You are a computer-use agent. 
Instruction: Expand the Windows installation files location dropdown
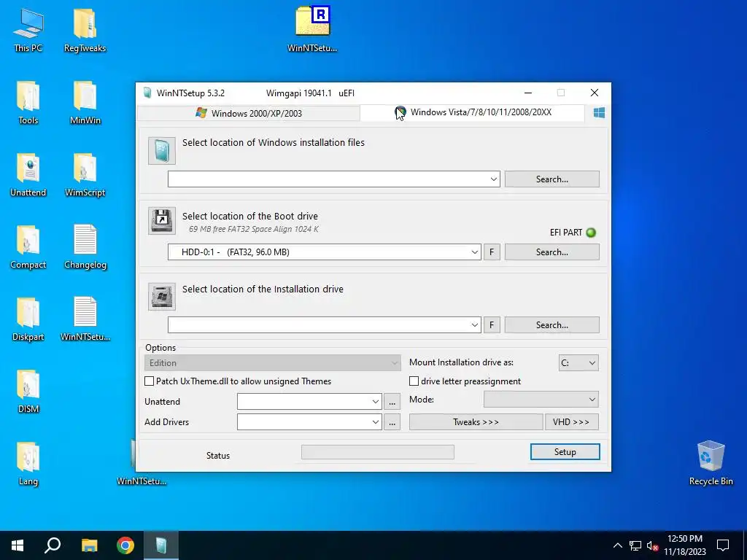pyautogui.click(x=494, y=179)
